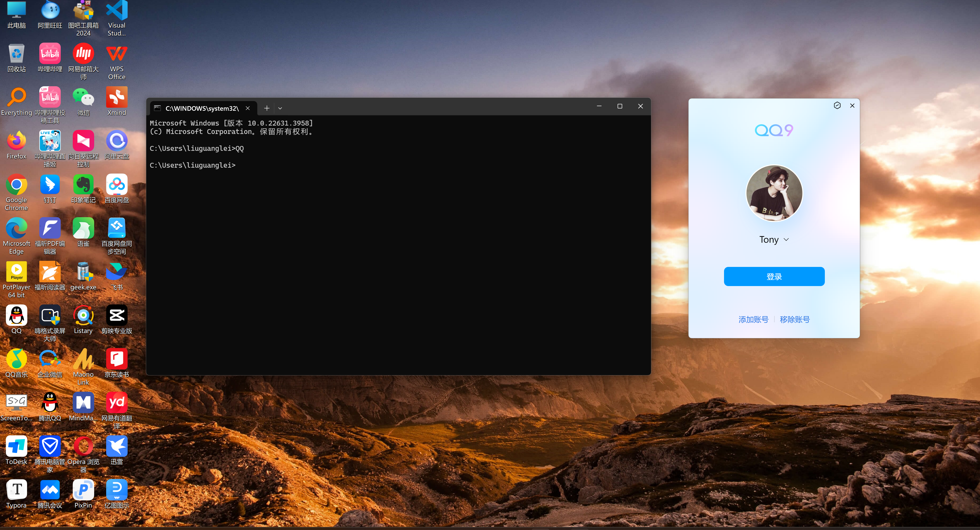
Task: Click Tony's profile avatar picture
Action: [774, 193]
